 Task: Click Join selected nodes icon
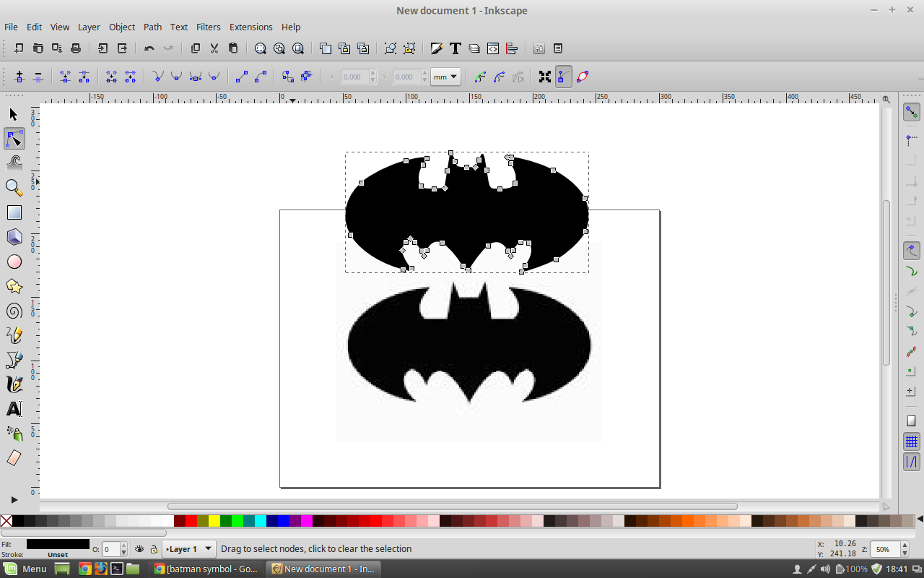66,76
